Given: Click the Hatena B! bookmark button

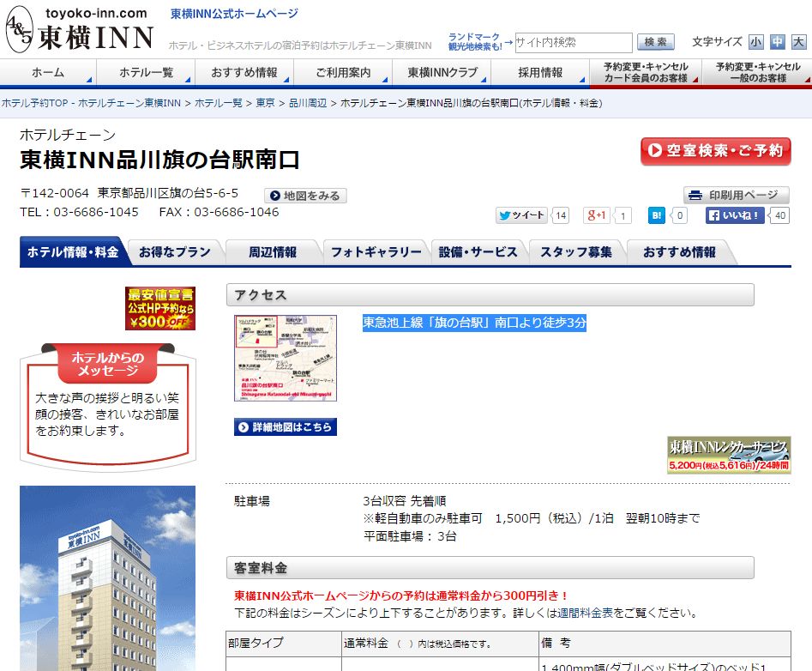Looking at the screenshot, I should point(656,215).
